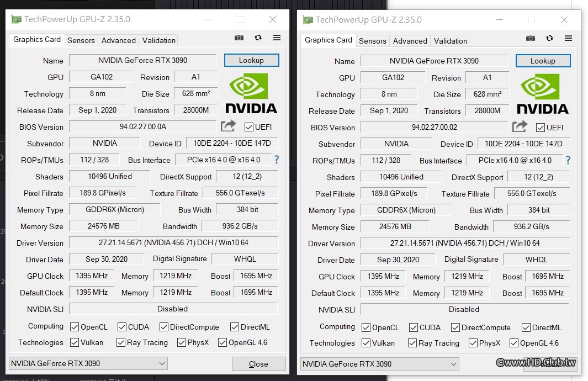
Task: Click Die Size 628 mm² in left window
Action: point(196,93)
